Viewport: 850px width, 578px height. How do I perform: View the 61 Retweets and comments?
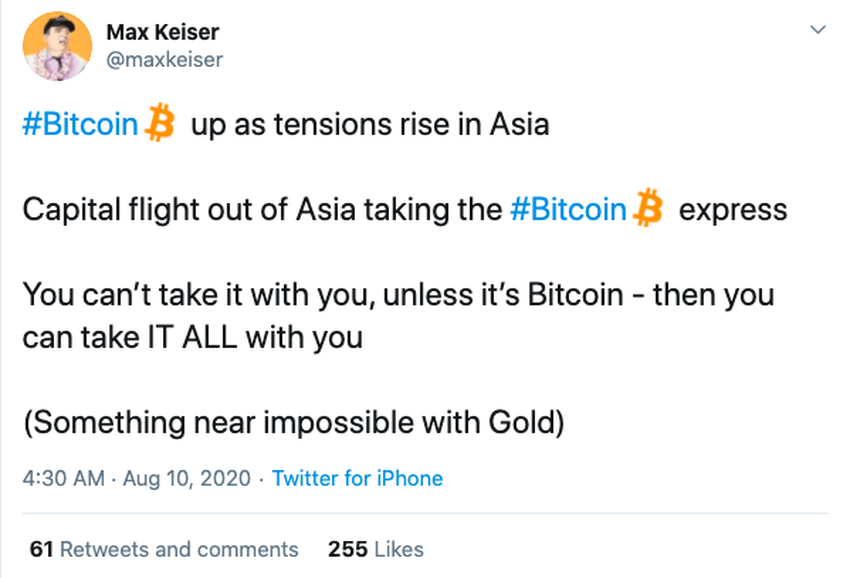(164, 549)
